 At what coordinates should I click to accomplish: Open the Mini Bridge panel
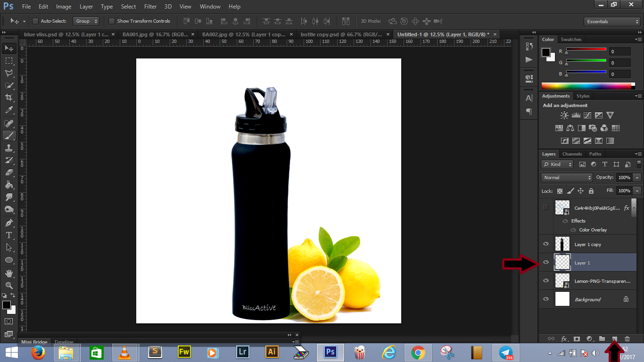tap(34, 342)
